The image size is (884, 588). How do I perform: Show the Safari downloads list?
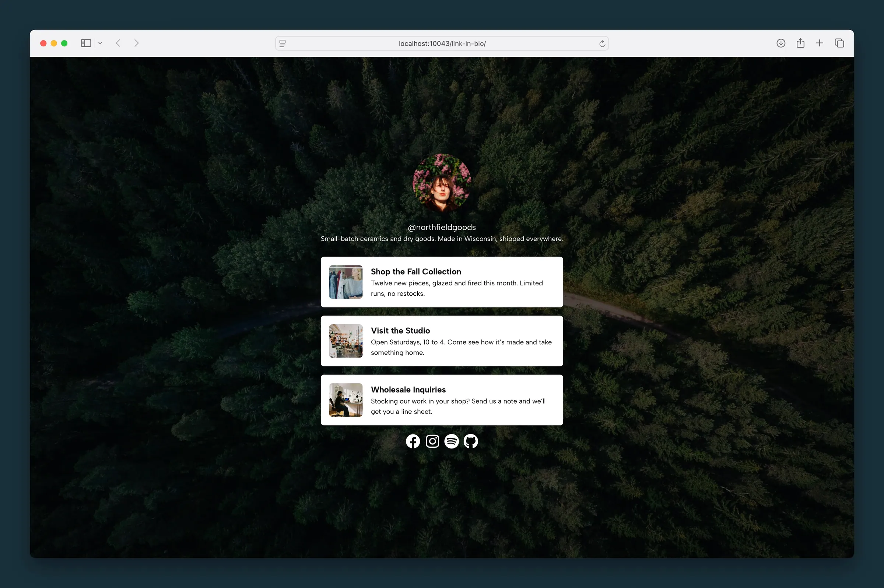pyautogui.click(x=781, y=43)
